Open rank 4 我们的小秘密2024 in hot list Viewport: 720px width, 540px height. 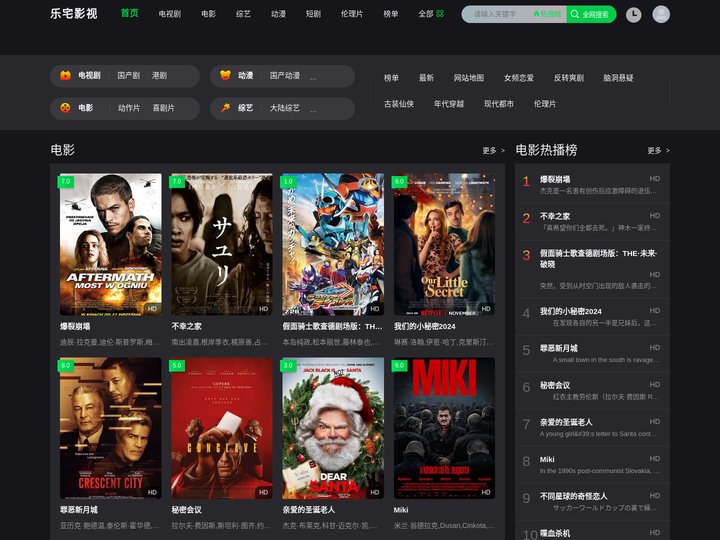tap(592, 317)
